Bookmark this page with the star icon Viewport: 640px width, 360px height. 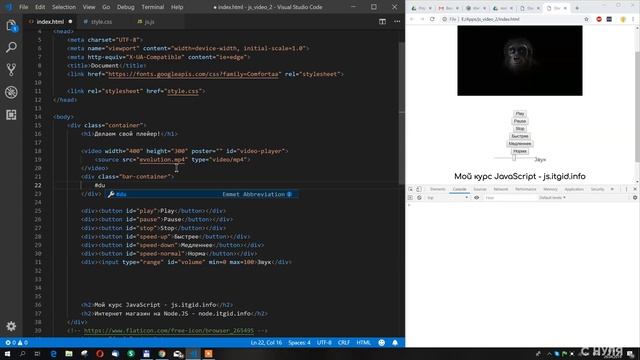(587, 19)
